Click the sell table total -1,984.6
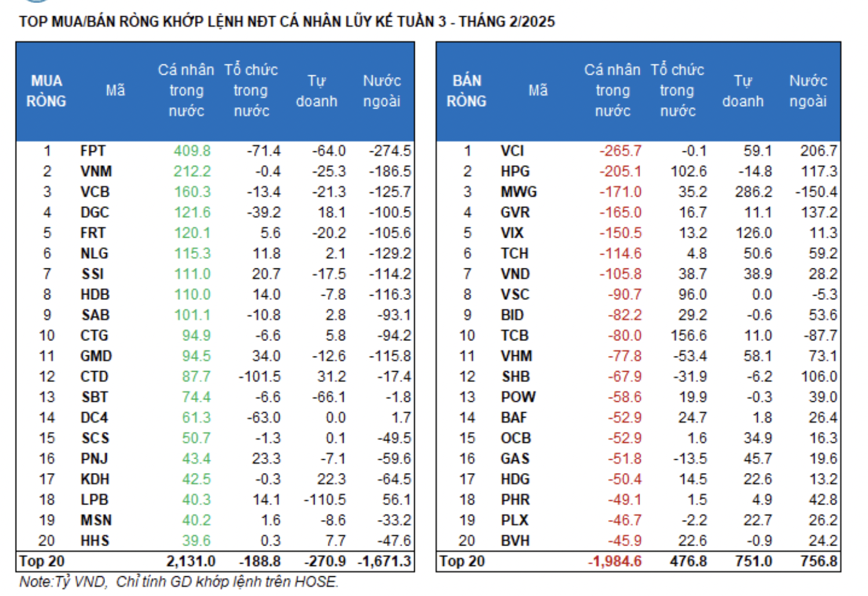 click(x=615, y=561)
